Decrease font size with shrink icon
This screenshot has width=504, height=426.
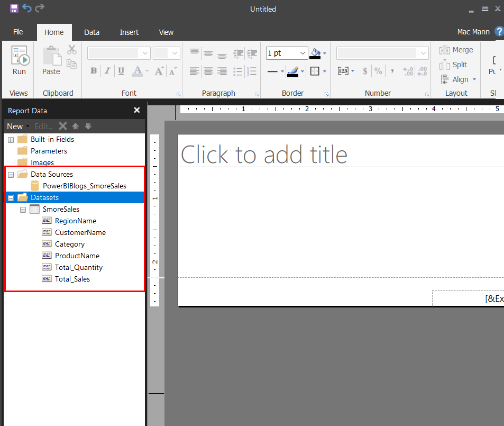coord(173,71)
